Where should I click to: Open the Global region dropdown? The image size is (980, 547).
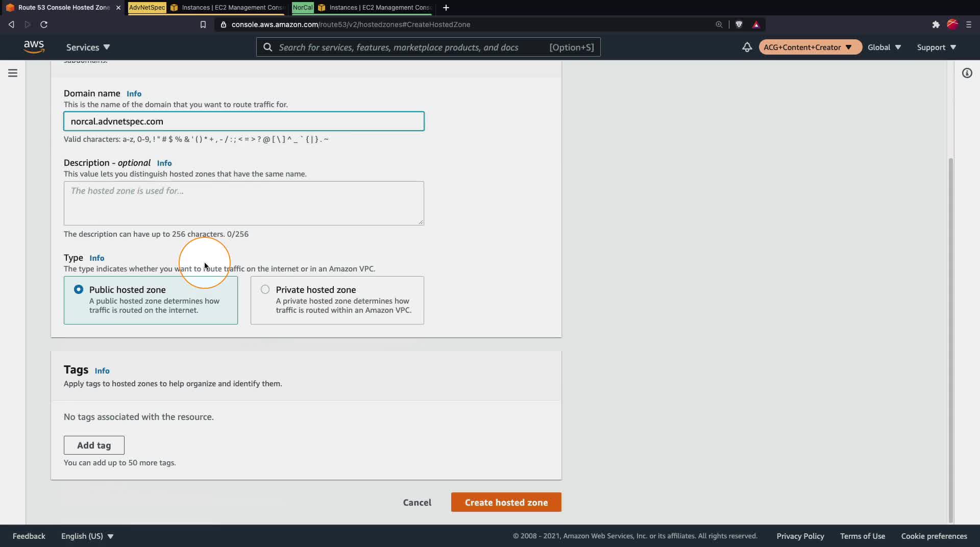coord(884,47)
